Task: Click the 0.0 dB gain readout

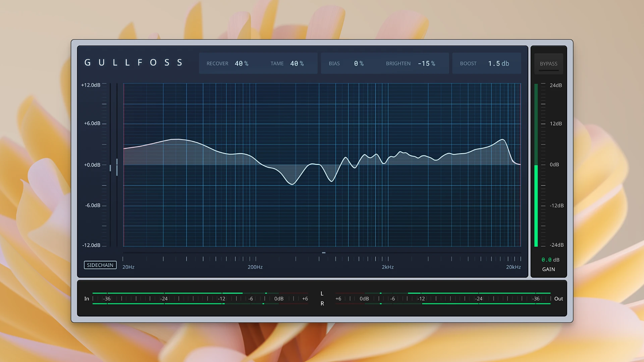Action: 550,260
